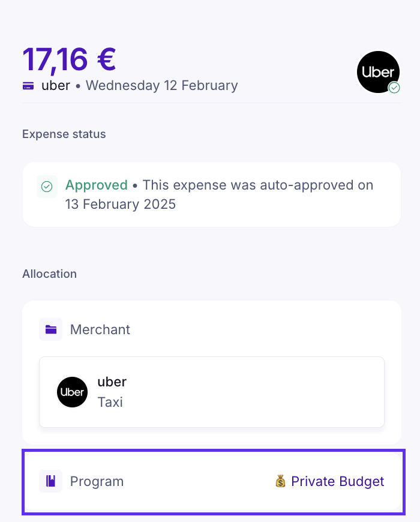Click the Program bookmark icon
The image size is (420, 522).
51,481
